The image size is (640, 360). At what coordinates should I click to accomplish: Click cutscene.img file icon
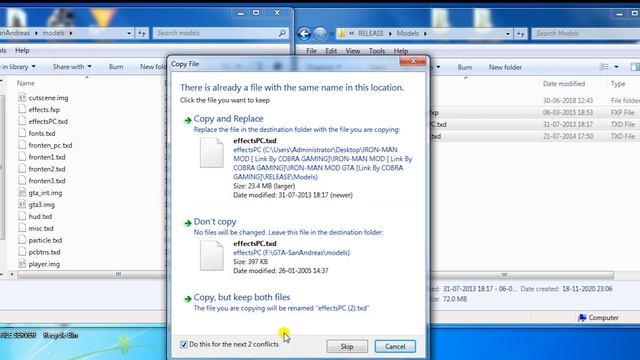tap(22, 97)
